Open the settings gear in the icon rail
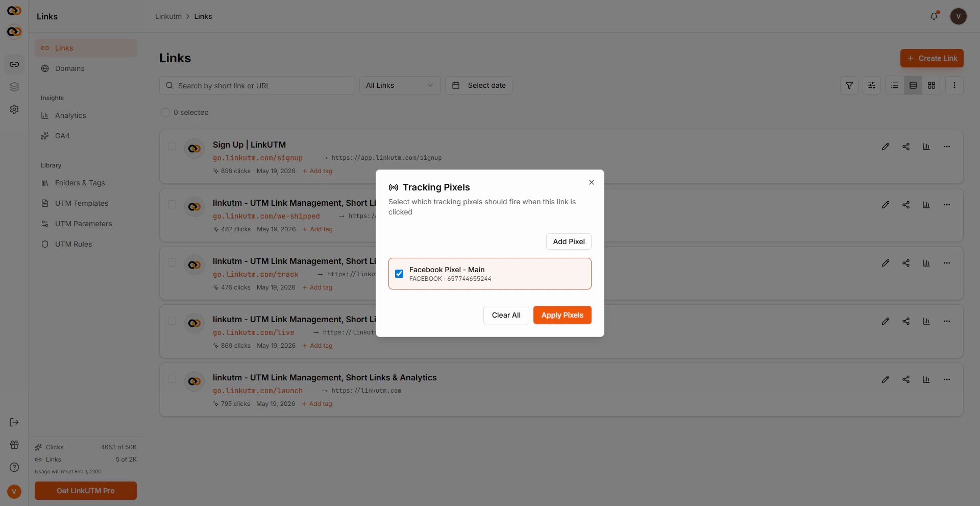The height and width of the screenshot is (506, 980). [x=14, y=109]
